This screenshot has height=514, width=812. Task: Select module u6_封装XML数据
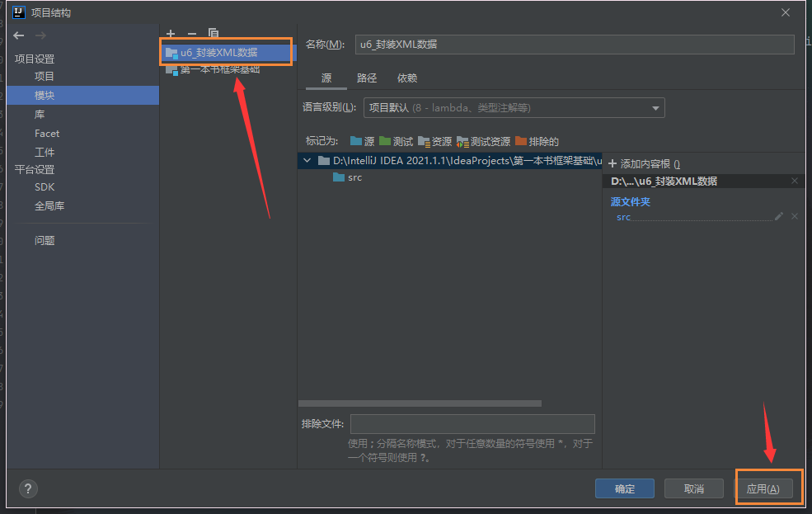pos(228,52)
